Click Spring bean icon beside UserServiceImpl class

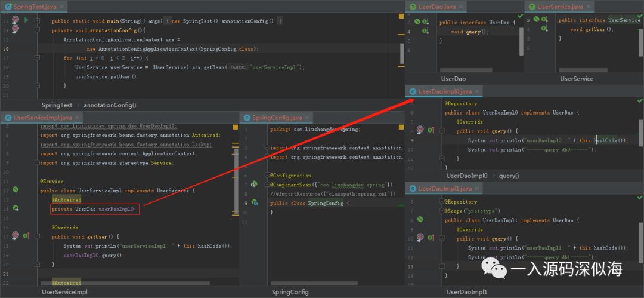coord(16,190)
